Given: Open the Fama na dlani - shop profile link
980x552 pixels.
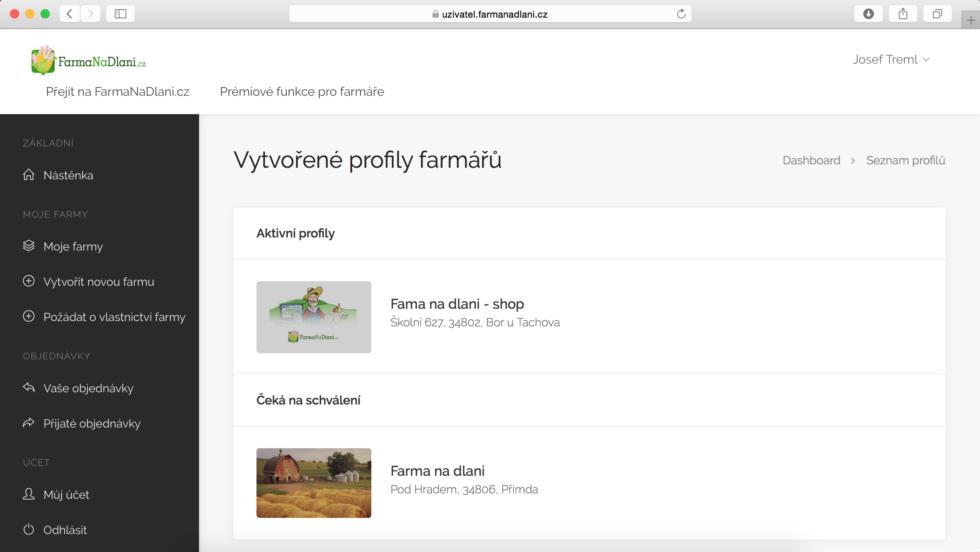Looking at the screenshot, I should point(457,304).
